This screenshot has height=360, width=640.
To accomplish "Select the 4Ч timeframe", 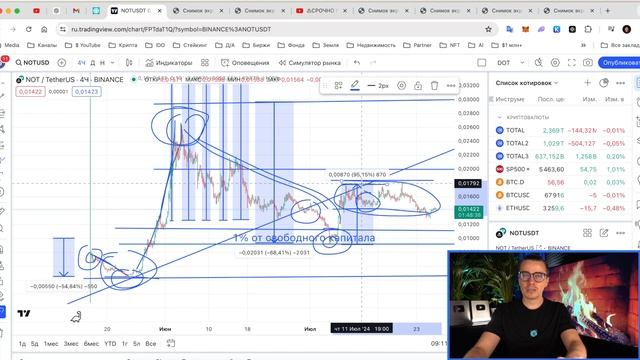I will pyautogui.click(x=81, y=62).
